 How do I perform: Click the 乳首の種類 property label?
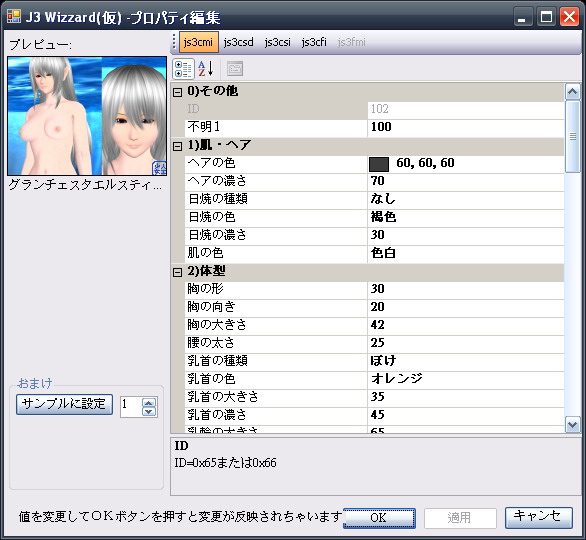[218, 361]
